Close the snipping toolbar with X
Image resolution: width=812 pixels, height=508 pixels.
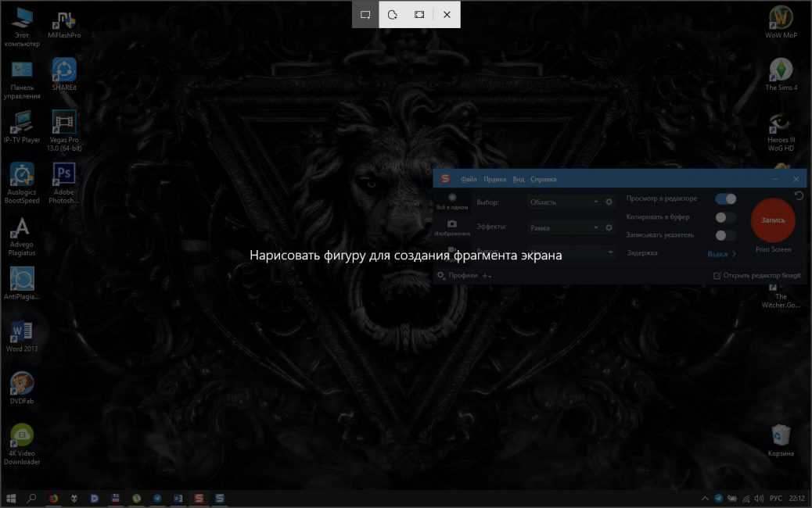[447, 15]
